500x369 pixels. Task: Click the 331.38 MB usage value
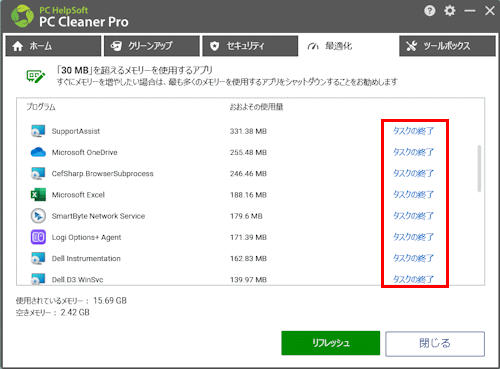click(248, 131)
